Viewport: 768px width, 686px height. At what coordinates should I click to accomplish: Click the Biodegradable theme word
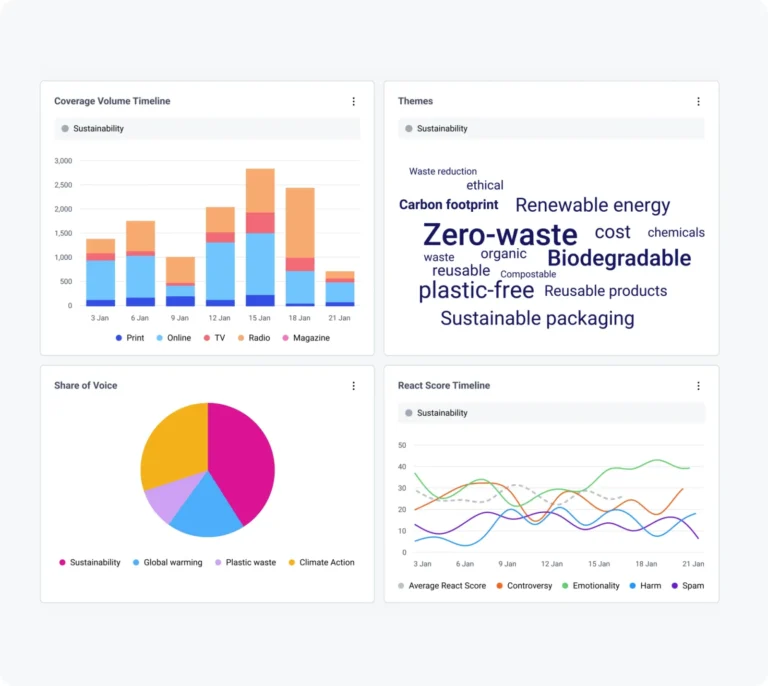619,258
